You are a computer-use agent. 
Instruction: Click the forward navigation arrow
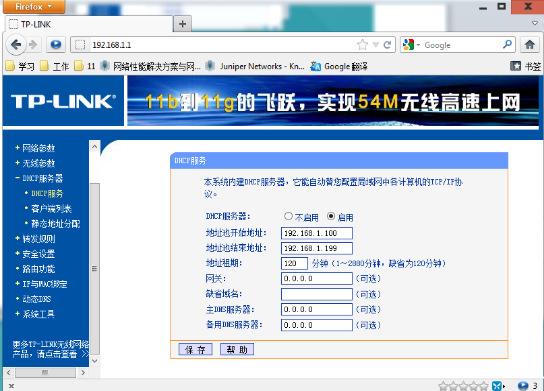[33, 44]
